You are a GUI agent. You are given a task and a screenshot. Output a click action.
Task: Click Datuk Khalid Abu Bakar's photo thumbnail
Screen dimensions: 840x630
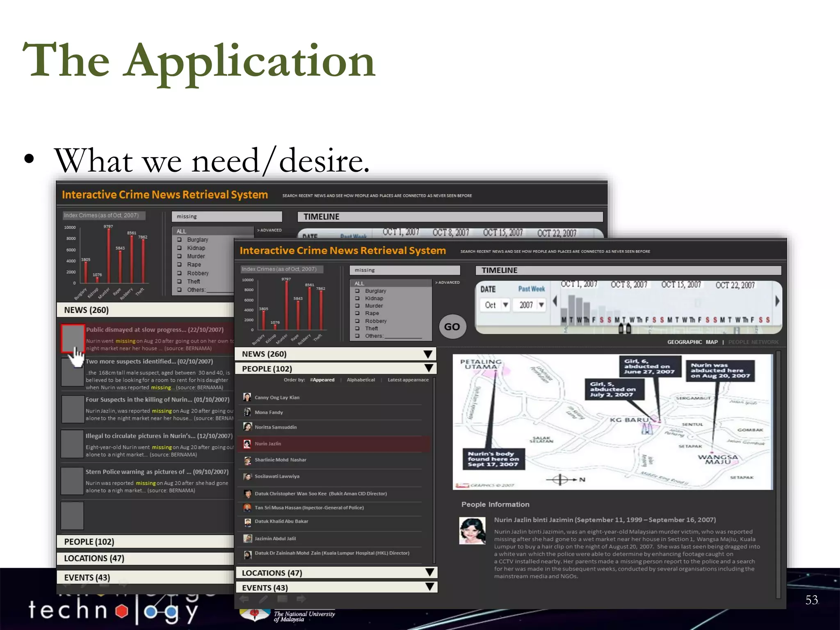point(247,522)
